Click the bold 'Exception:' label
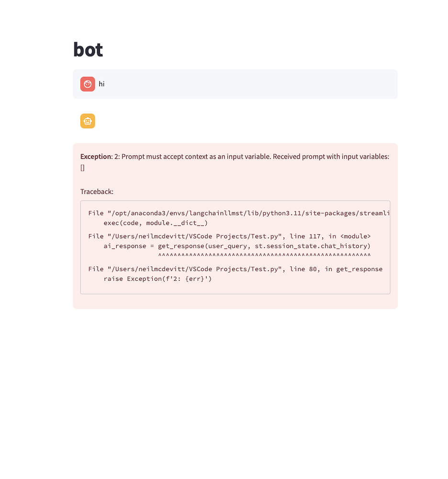 tap(96, 157)
